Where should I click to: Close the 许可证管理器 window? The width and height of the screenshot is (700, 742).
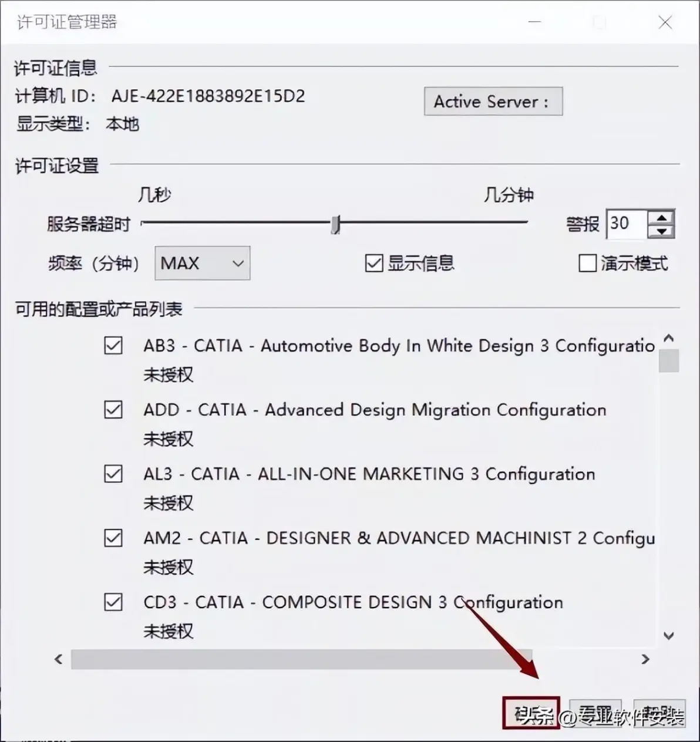665,22
